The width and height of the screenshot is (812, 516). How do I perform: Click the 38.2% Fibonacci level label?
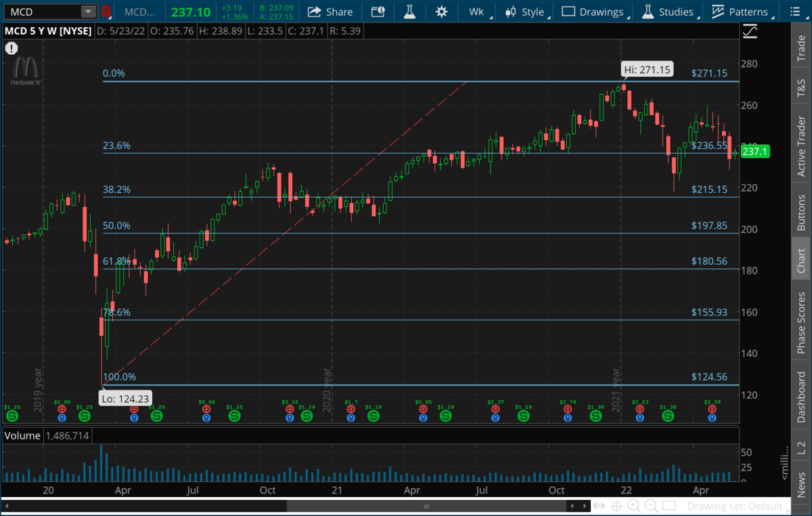116,190
